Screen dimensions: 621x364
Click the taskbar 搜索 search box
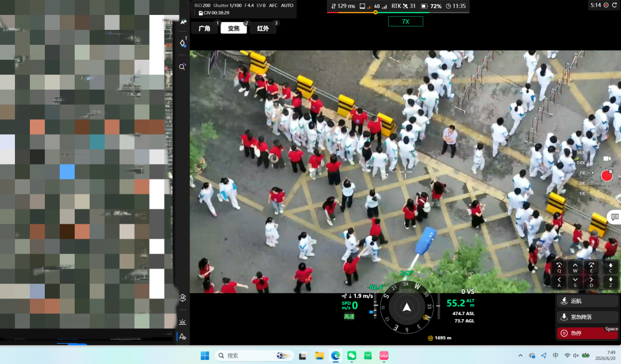[254, 356]
